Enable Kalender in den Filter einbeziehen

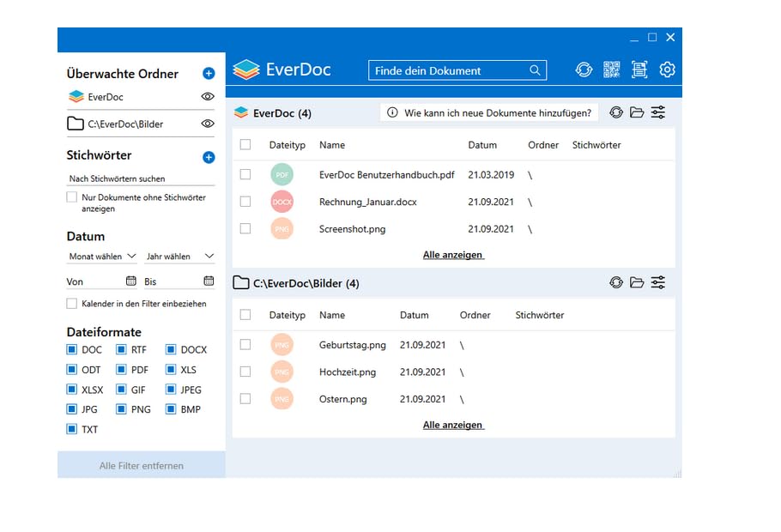pos(72,304)
